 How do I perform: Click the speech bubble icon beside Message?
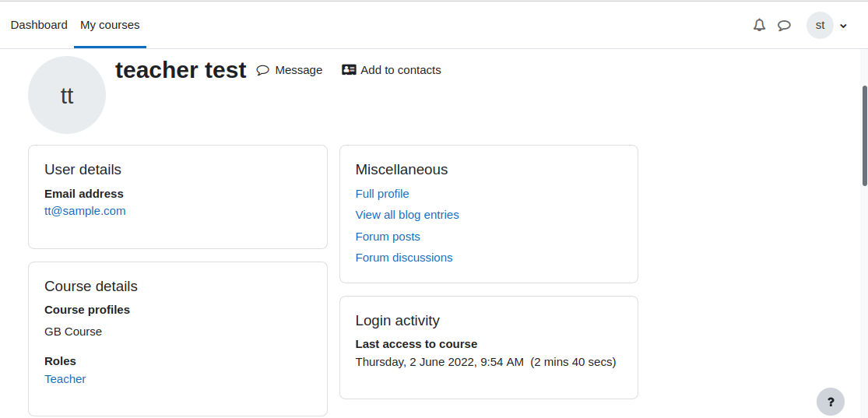(x=263, y=70)
